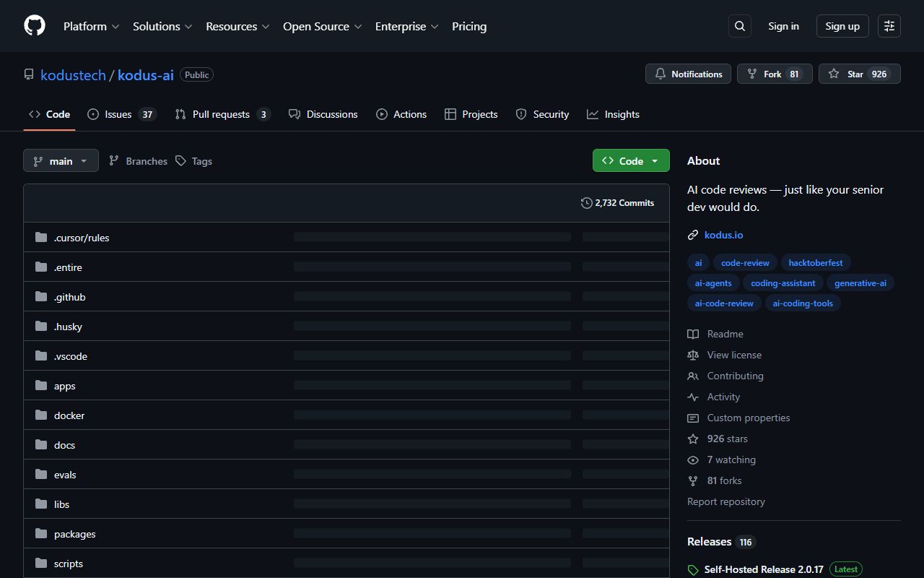Click the Sign up button

click(842, 26)
